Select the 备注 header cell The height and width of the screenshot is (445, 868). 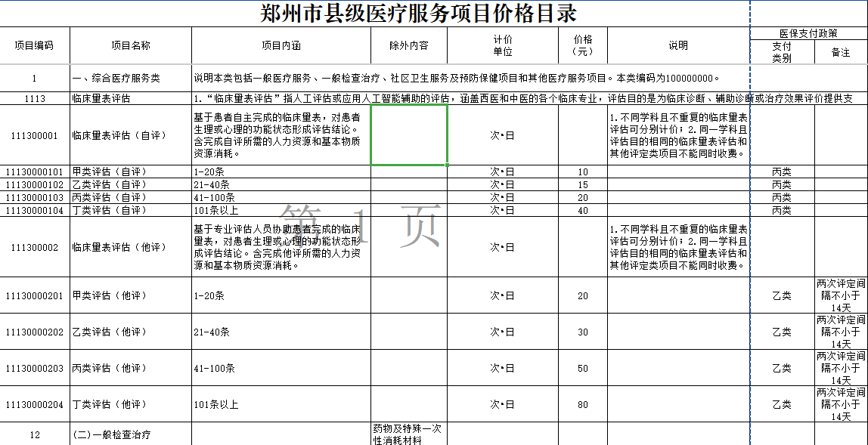(841, 52)
